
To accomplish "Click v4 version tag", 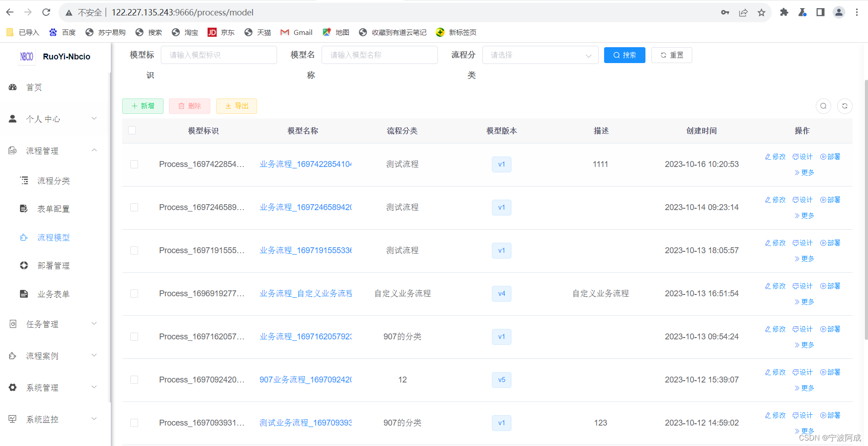I will click(501, 294).
